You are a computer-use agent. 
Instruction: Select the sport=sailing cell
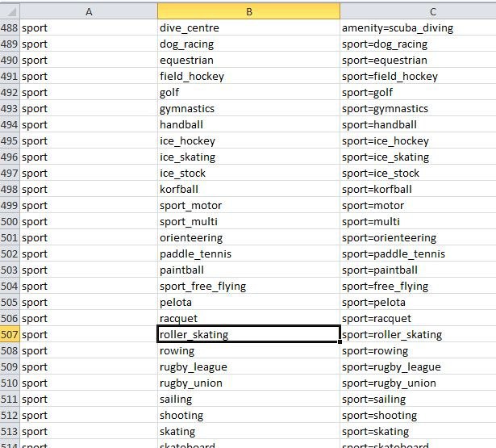(419, 399)
